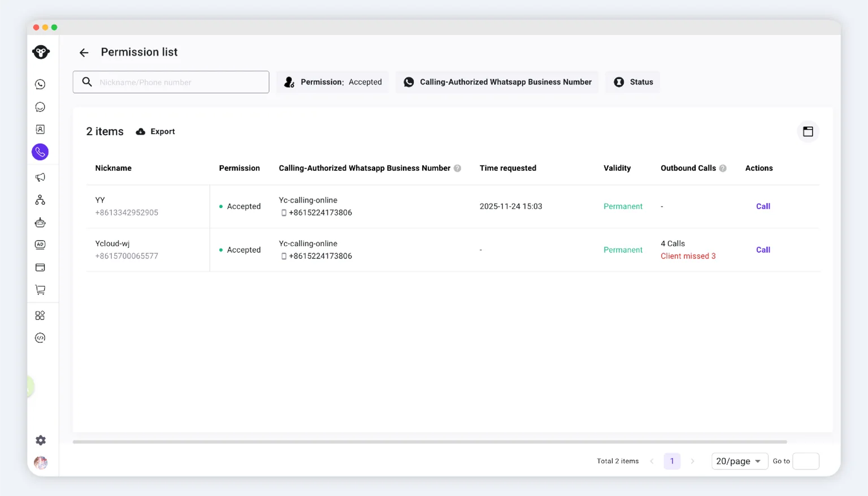This screenshot has height=496, width=868.
Task: Open the Status filter
Action: (x=633, y=82)
